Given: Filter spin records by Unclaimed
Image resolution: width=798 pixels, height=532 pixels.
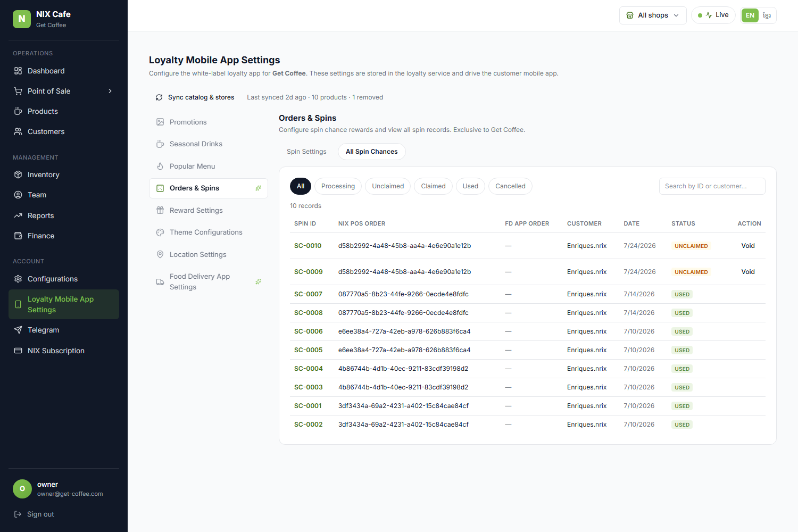Looking at the screenshot, I should pyautogui.click(x=388, y=186).
